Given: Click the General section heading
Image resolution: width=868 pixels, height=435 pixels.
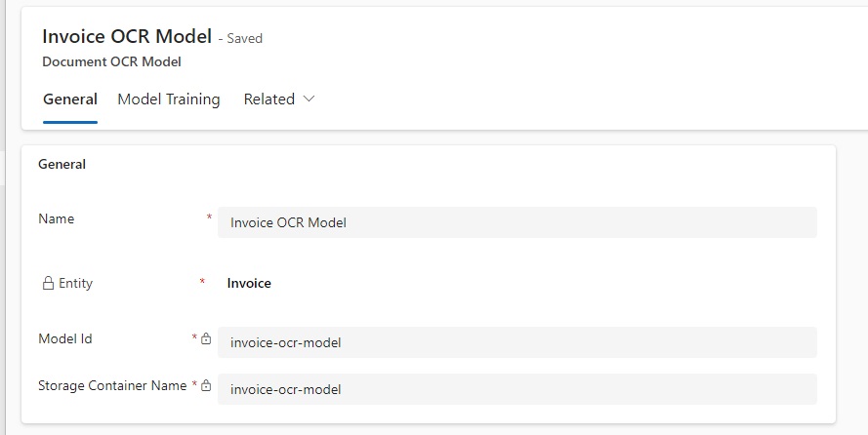Looking at the screenshot, I should [x=62, y=165].
